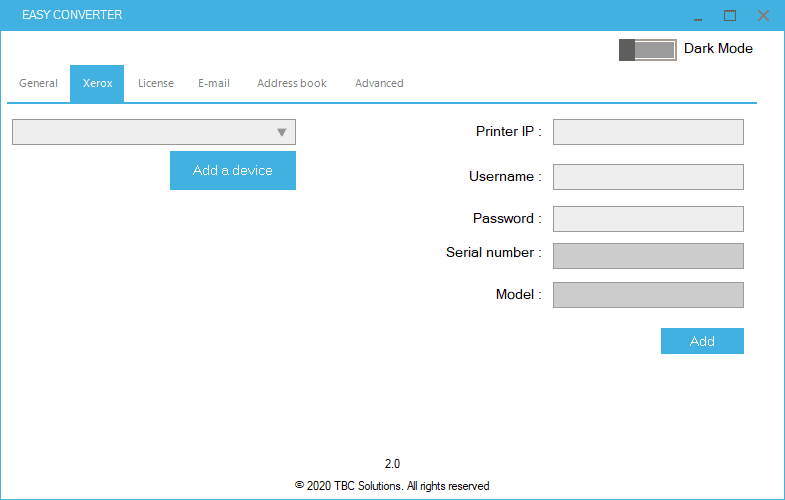This screenshot has width=785, height=500.
Task: Open the License tab
Action: [x=156, y=83]
